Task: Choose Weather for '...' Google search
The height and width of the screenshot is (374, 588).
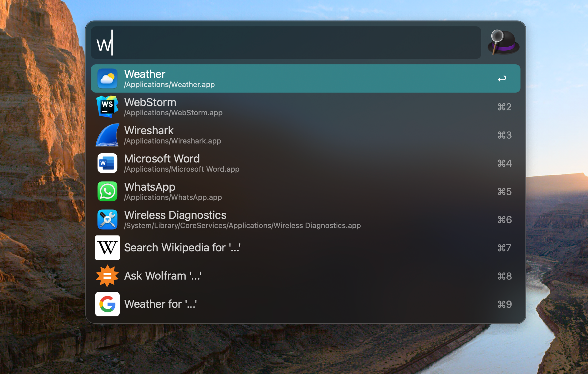Action: [306, 304]
